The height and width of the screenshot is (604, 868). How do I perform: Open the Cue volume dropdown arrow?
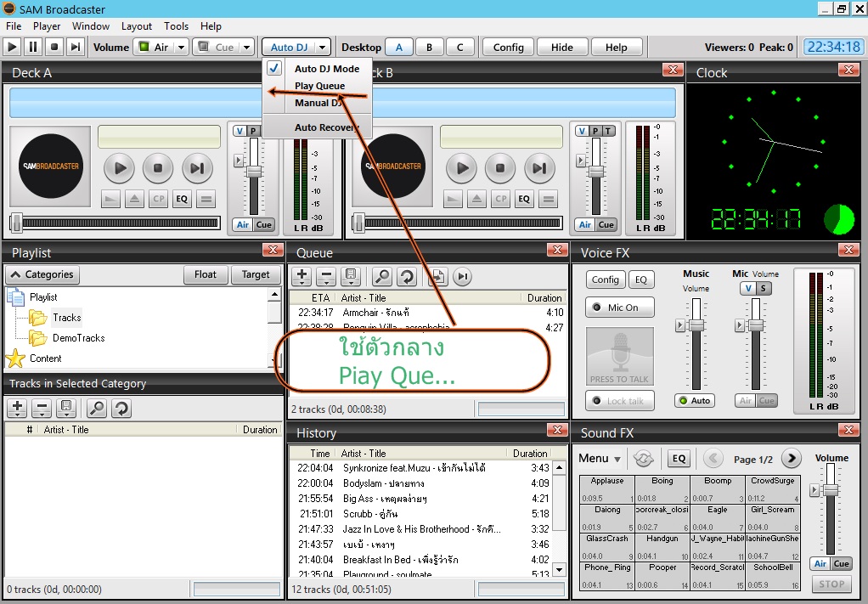[247, 47]
